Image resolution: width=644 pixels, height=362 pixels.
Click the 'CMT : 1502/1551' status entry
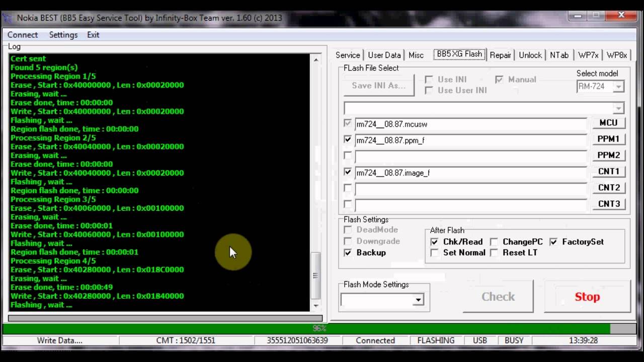[x=186, y=340]
